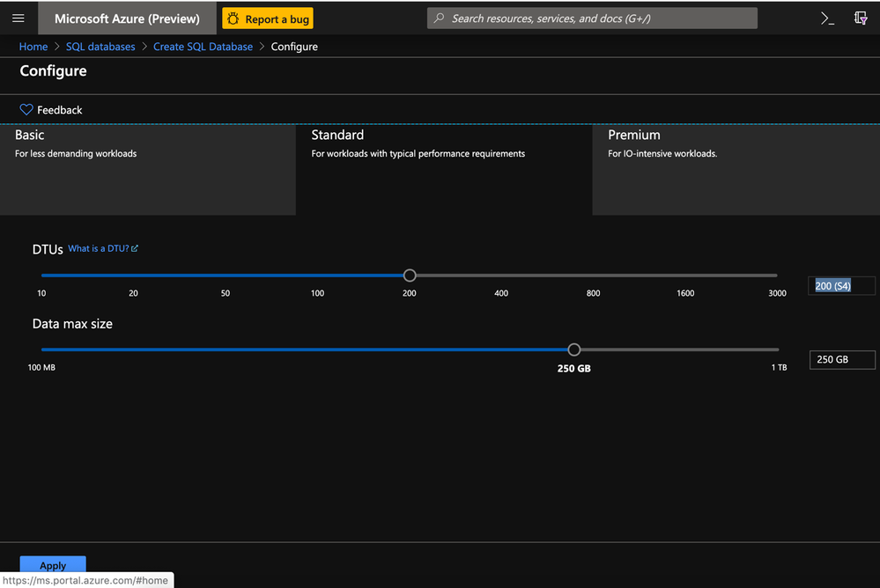
Task: Select the Premium service tier
Action: (x=736, y=170)
